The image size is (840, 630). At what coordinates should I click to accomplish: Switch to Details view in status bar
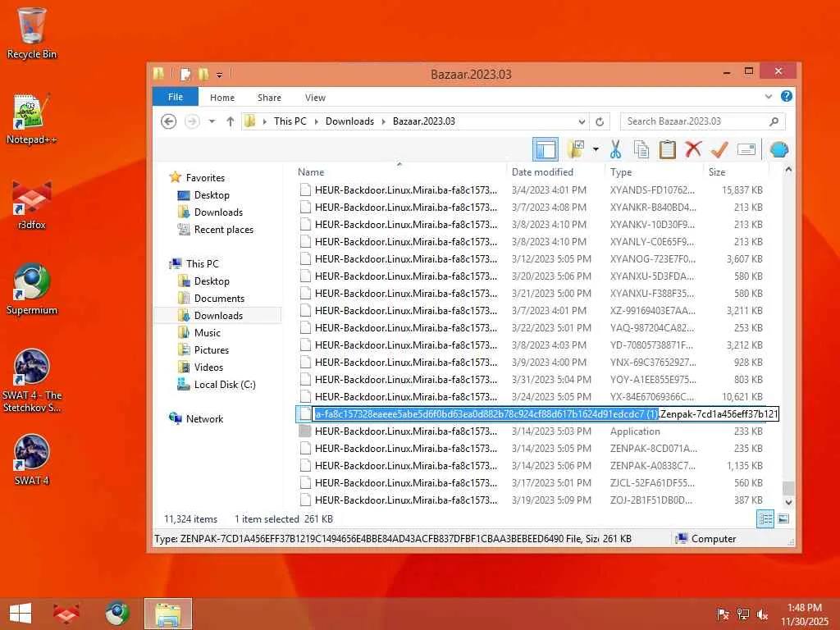coord(765,518)
